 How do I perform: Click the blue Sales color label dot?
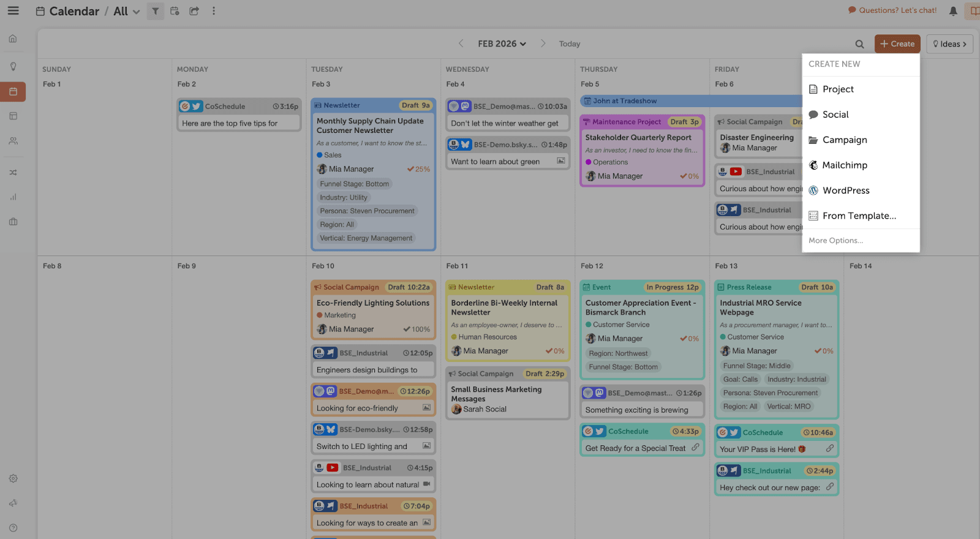[320, 155]
